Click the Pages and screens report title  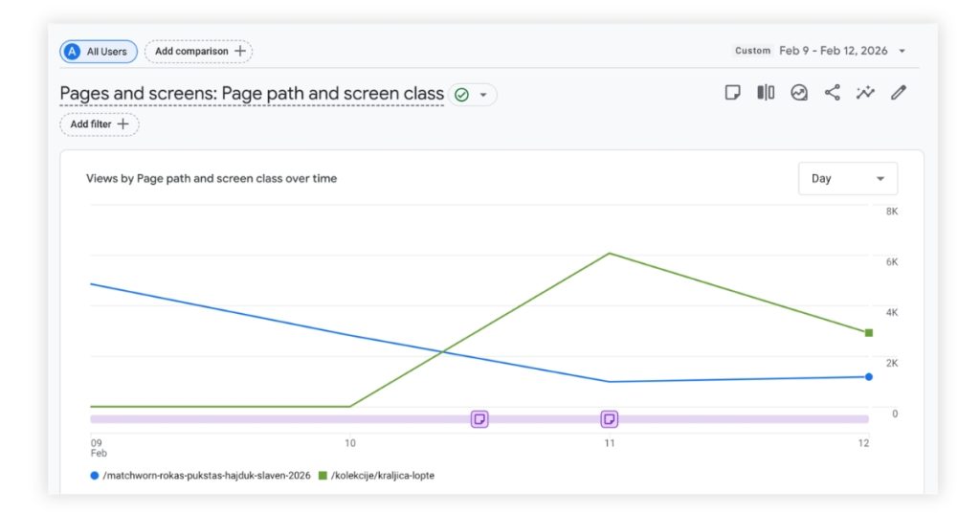tap(252, 94)
